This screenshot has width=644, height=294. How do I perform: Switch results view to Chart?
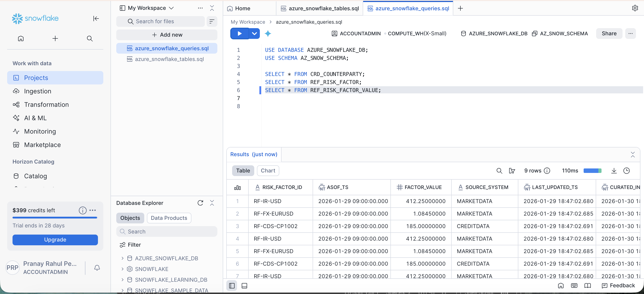(x=268, y=170)
